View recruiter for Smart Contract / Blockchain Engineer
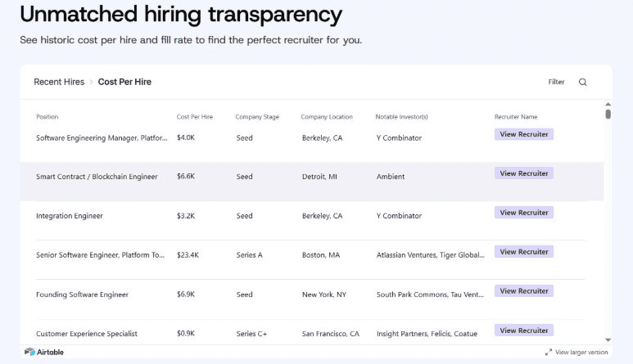Viewport: 633px width, 364px height. pos(524,173)
